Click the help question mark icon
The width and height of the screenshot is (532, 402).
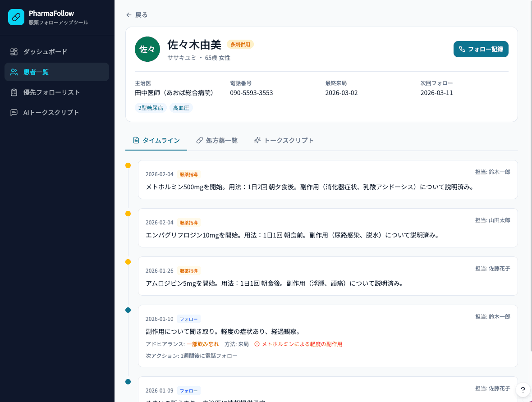[x=523, y=390]
